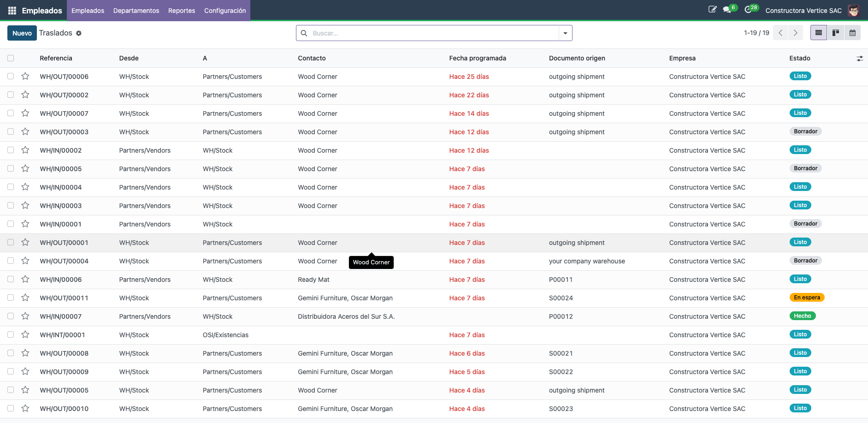The height and width of the screenshot is (423, 868).
Task: Select the WH/OUT/00003 row checkbox
Action: click(x=11, y=131)
